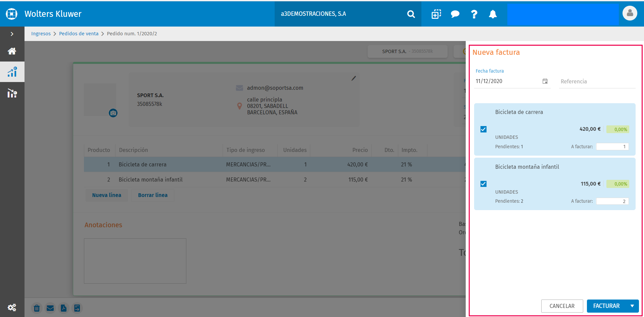Click the FACTURAR button
Viewport: 644px width, 317px height.
point(606,306)
